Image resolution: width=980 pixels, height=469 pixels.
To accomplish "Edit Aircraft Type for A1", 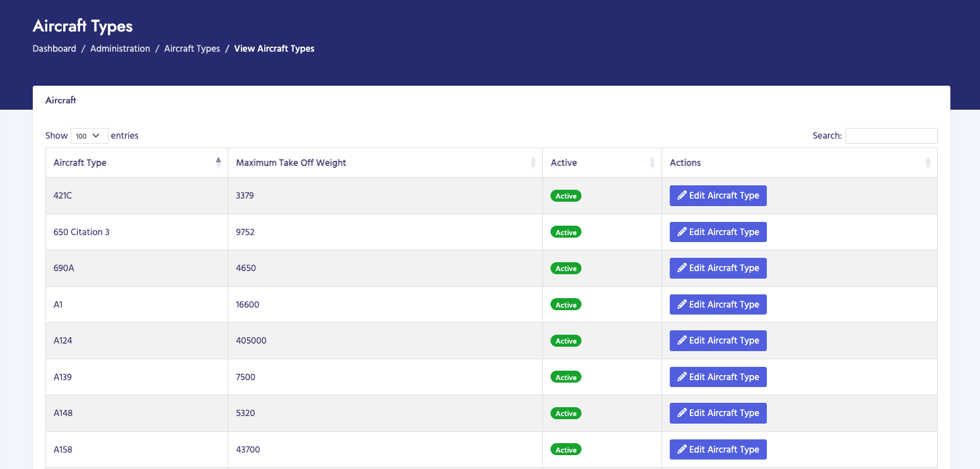I will [718, 304].
